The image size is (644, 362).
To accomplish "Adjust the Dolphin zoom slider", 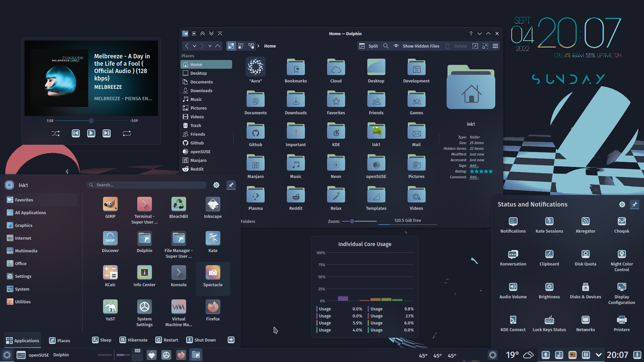I will click(x=360, y=221).
